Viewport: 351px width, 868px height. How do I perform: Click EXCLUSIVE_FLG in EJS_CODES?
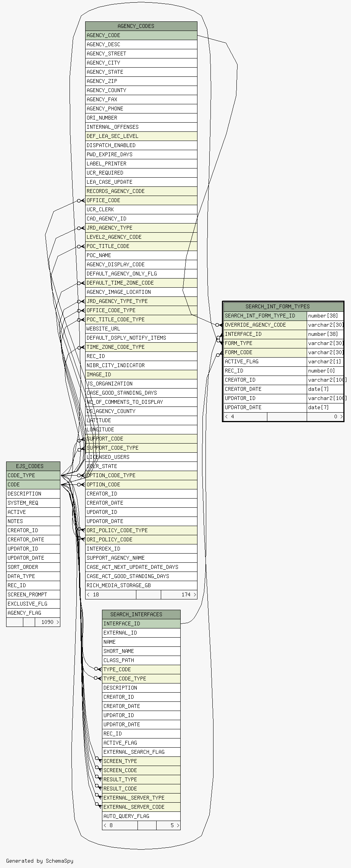coord(33,604)
